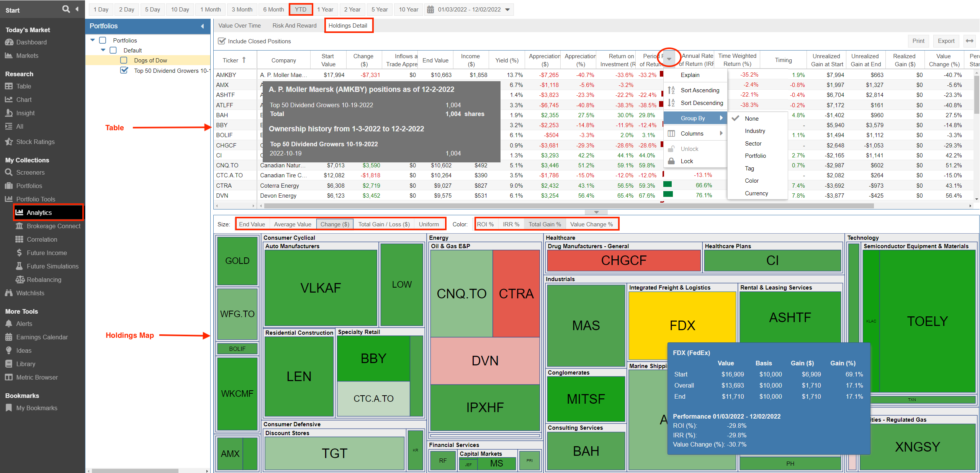Image resolution: width=980 pixels, height=473 pixels.
Task: Uncheck Top 50 Dividend Growers portfolio
Action: (x=124, y=70)
